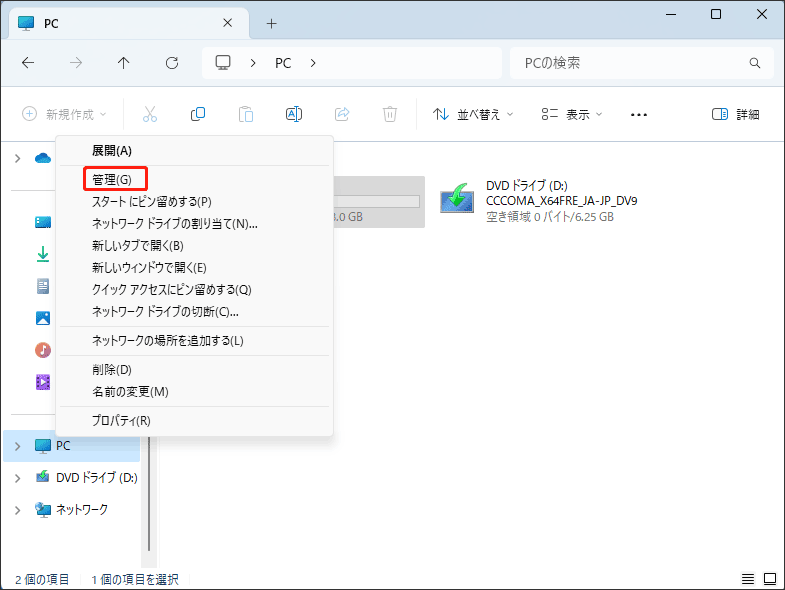Viewport: 785px width, 590px height.
Task: Refresh the PC folder view
Action: (x=172, y=63)
